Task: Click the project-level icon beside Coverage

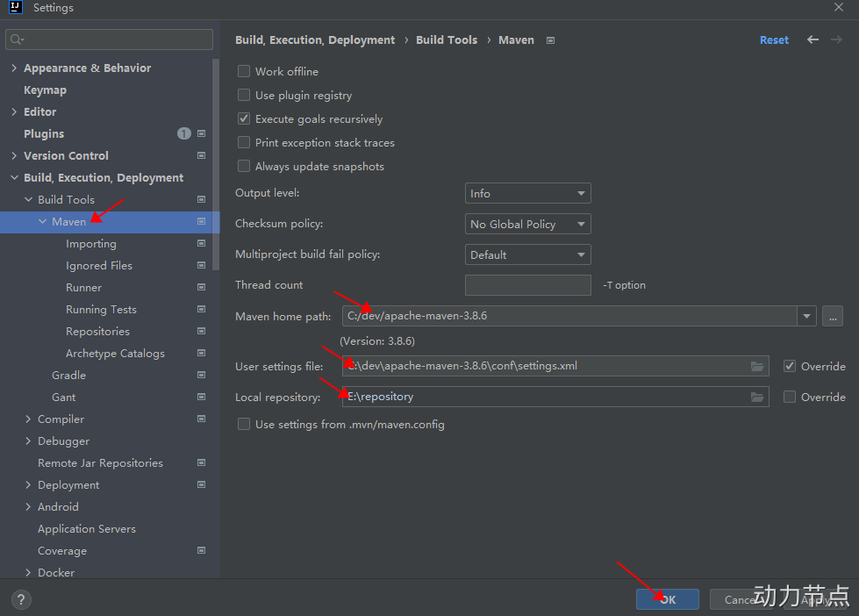Action: pos(201,550)
